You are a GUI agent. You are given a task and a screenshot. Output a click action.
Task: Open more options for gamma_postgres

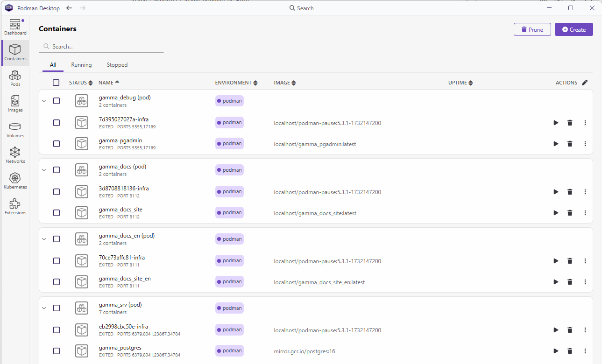tap(585, 351)
